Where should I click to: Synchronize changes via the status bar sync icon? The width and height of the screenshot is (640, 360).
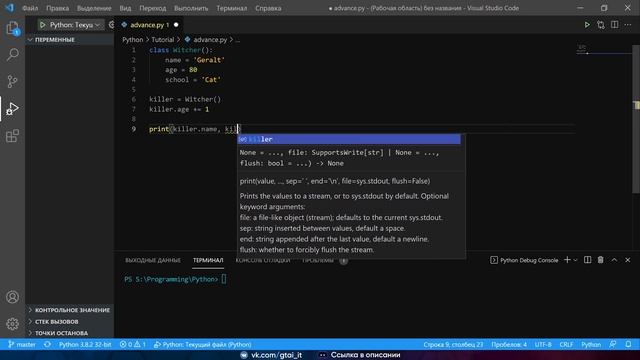47,344
